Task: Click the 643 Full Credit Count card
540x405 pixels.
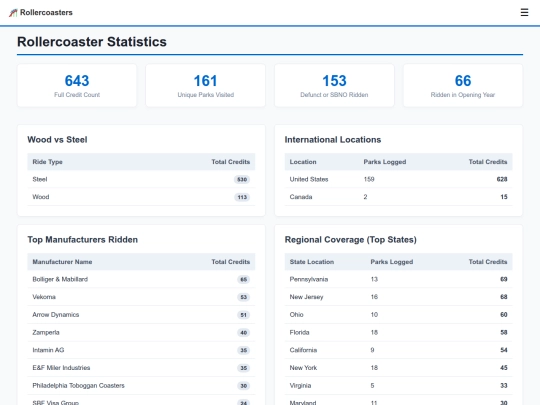Action: [77, 85]
